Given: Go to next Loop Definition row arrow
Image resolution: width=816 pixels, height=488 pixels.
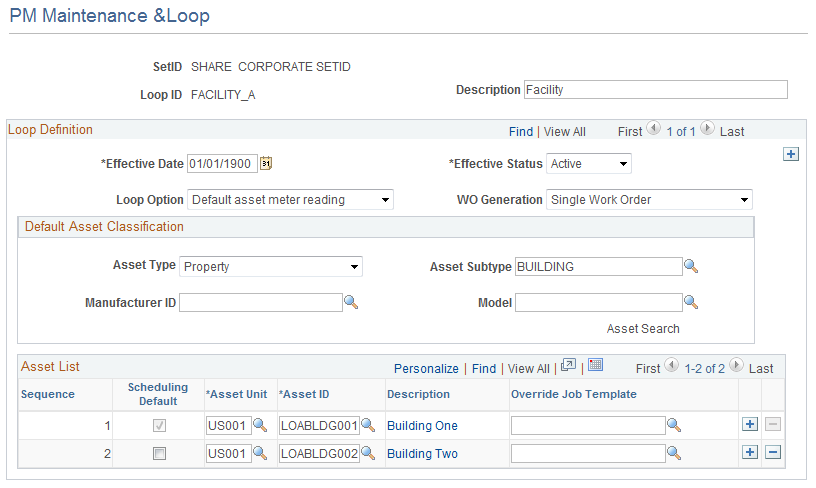Looking at the screenshot, I should [707, 128].
